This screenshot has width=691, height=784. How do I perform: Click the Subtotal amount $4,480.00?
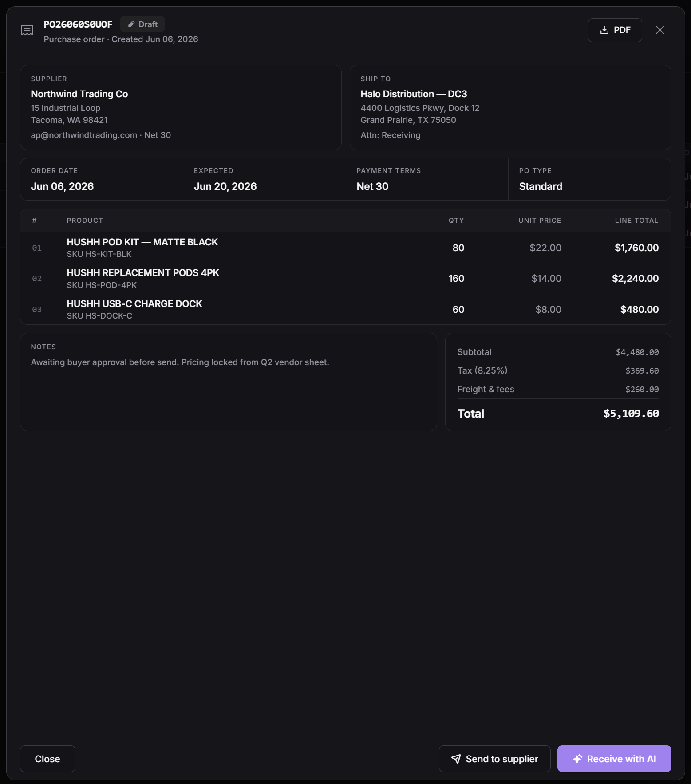point(637,352)
